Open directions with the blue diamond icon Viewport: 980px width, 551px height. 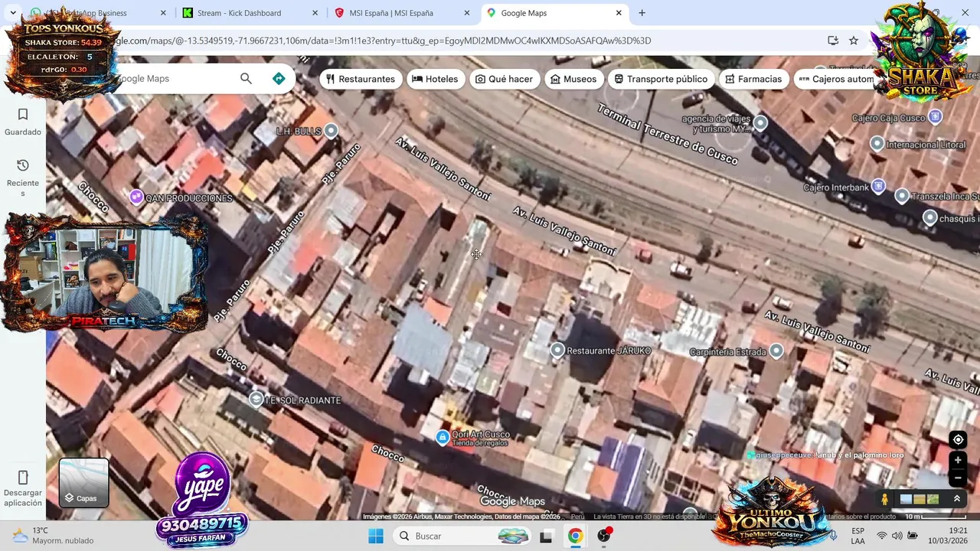click(279, 78)
